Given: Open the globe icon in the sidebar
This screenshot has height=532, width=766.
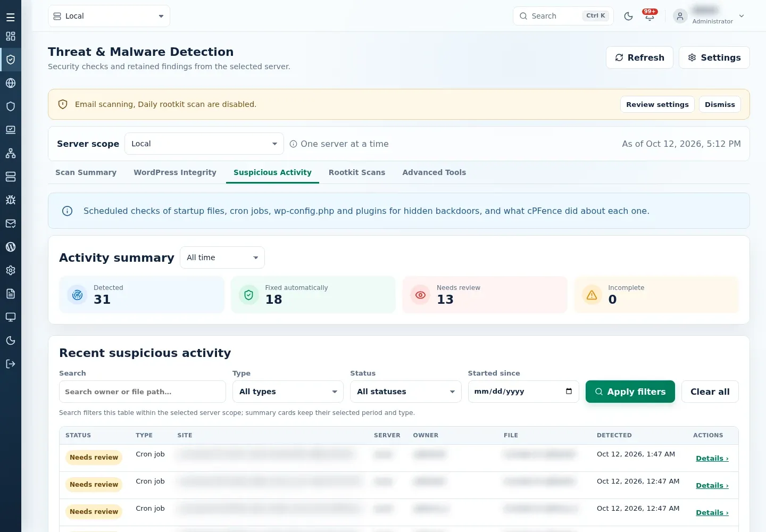Looking at the screenshot, I should pyautogui.click(x=11, y=83).
